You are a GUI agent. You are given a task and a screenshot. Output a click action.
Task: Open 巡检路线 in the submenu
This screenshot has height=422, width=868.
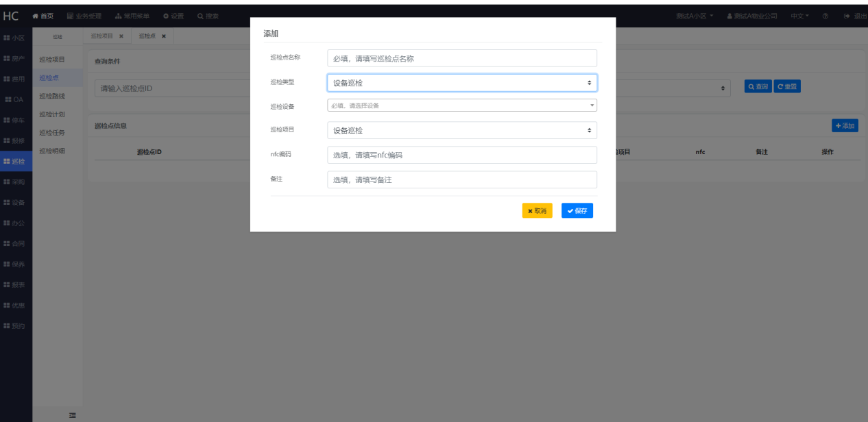(52, 96)
